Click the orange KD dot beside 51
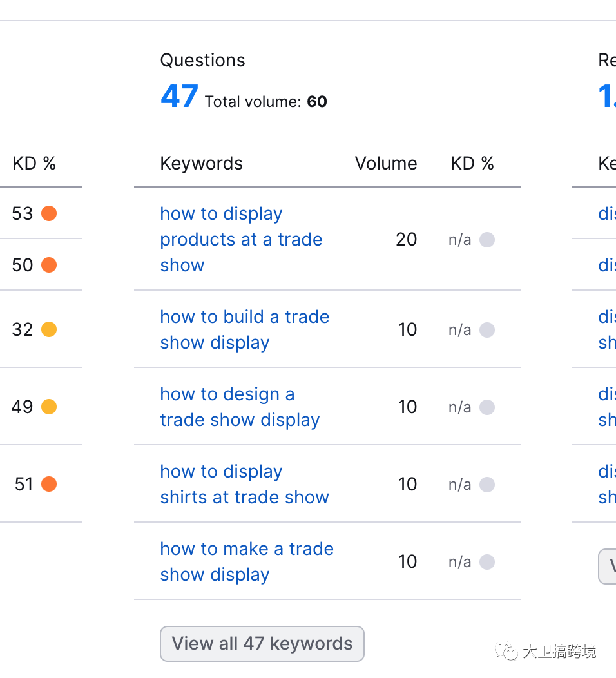The width and height of the screenshot is (616, 678). pyautogui.click(x=49, y=484)
